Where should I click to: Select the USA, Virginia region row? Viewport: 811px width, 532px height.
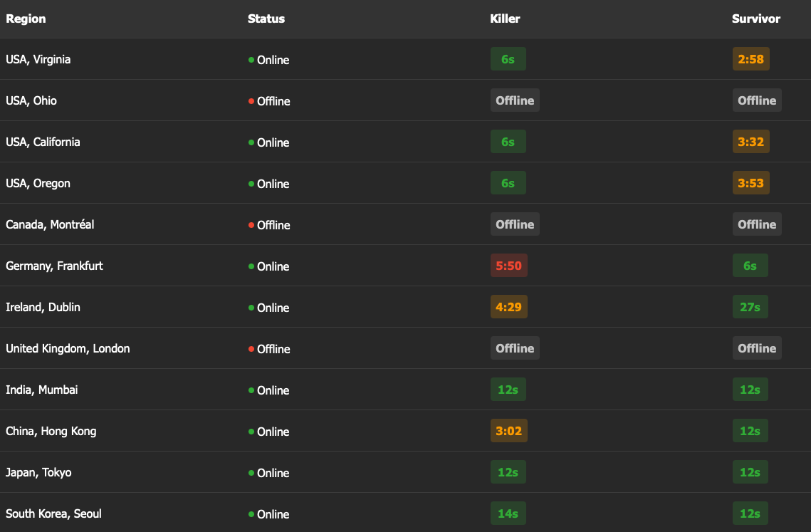(406, 59)
